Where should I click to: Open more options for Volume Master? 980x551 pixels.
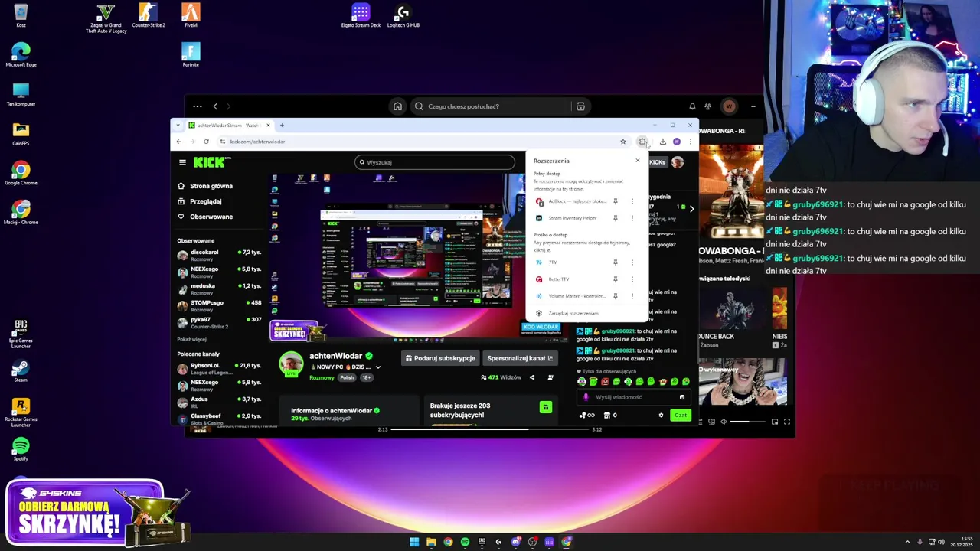[632, 296]
